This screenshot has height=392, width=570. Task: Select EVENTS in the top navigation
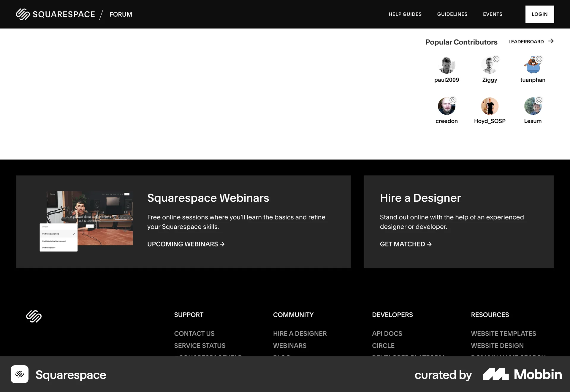493,14
